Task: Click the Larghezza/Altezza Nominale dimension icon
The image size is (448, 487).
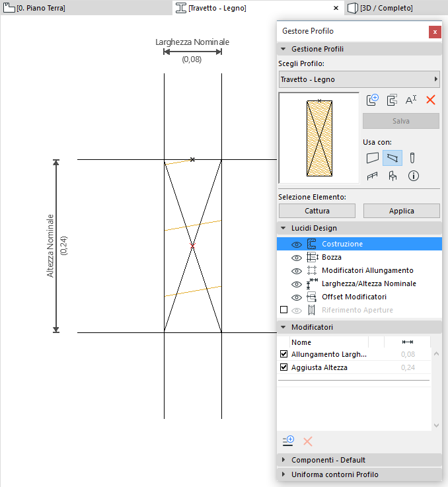Action: (x=312, y=283)
